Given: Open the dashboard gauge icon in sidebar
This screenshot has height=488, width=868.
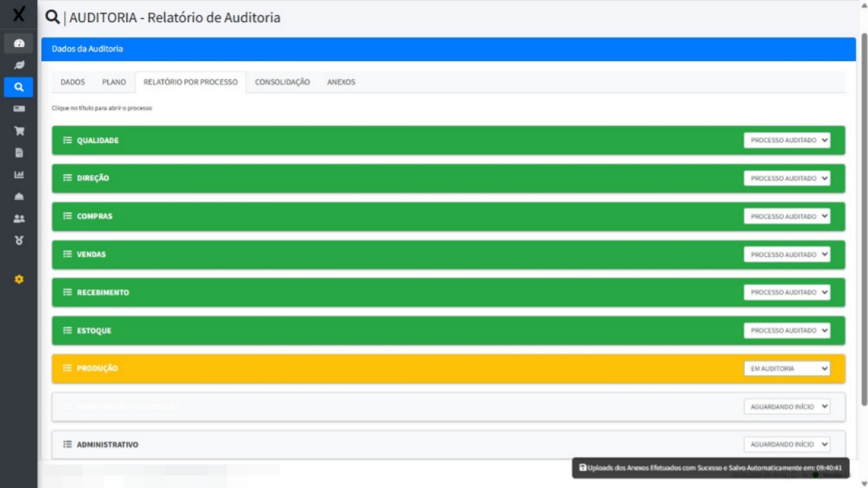Looking at the screenshot, I should [18, 43].
